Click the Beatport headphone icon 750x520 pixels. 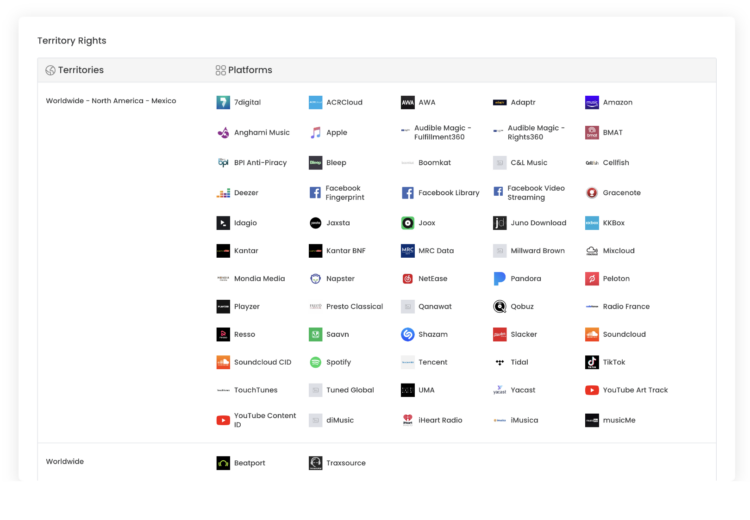(223, 463)
